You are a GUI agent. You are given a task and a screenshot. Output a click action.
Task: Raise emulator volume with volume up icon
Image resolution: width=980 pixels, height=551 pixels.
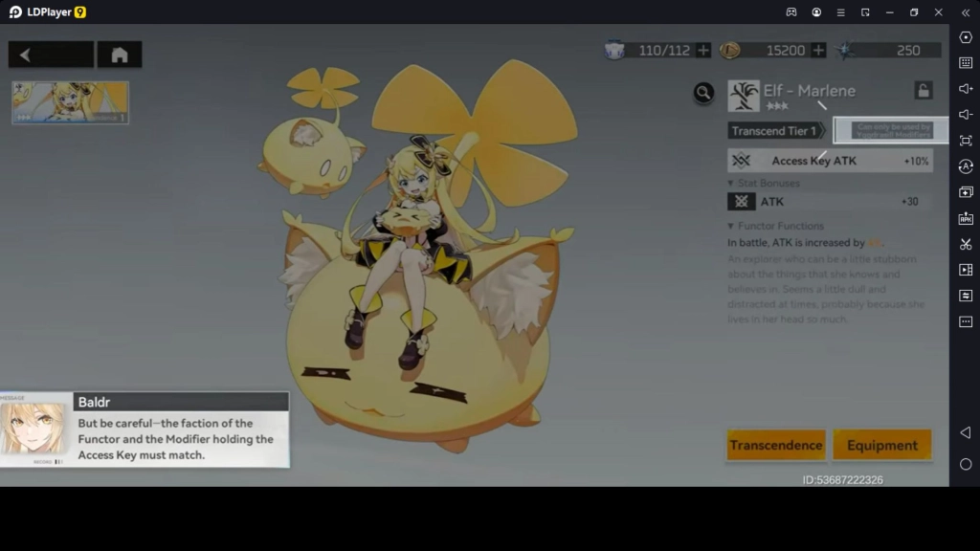(966, 89)
